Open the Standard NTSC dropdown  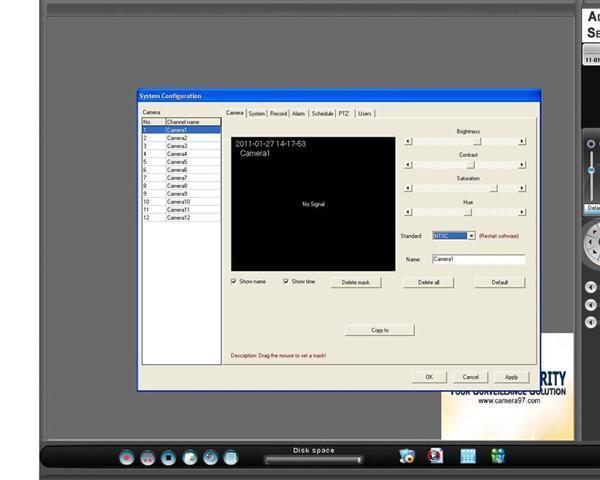tap(470, 236)
